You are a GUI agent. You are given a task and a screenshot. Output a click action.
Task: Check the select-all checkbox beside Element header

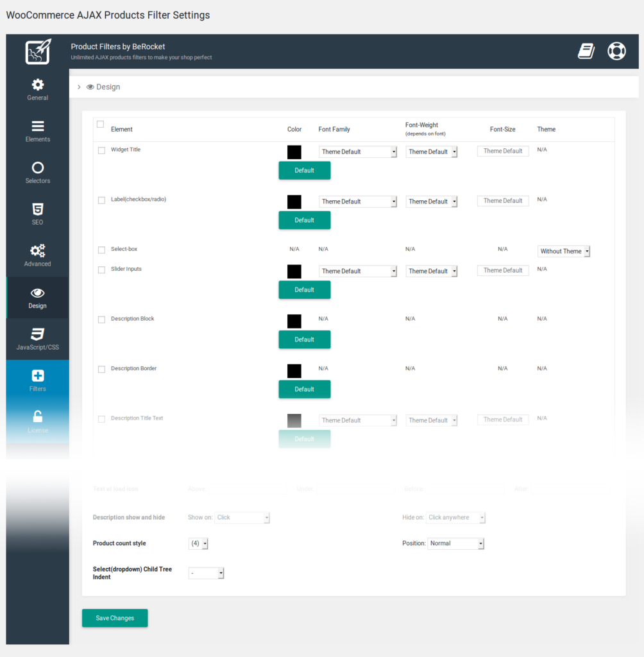100,124
